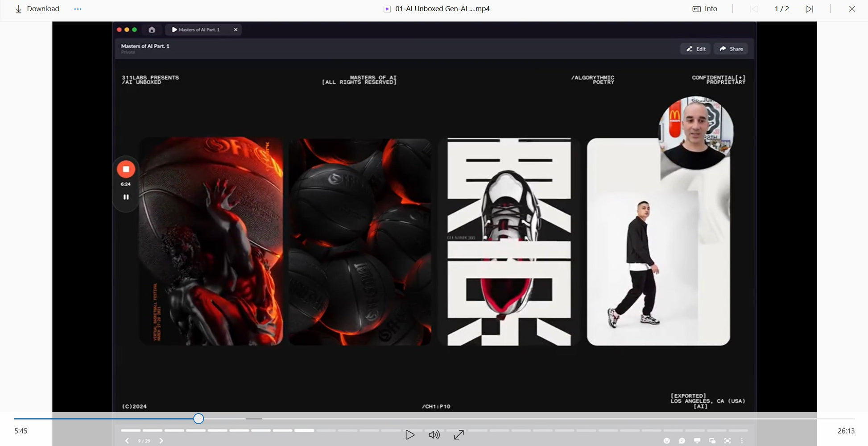868x446 pixels.
Task: Close the Masters of AI Part. 1 tab
Action: pos(236,30)
